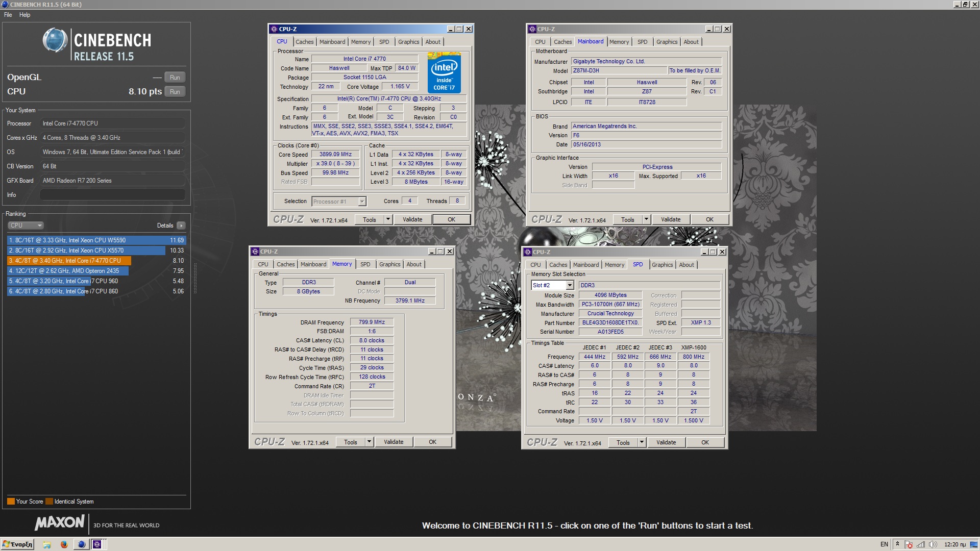
Task: Select the Xeon W5590 ranking bar
Action: (x=96, y=240)
